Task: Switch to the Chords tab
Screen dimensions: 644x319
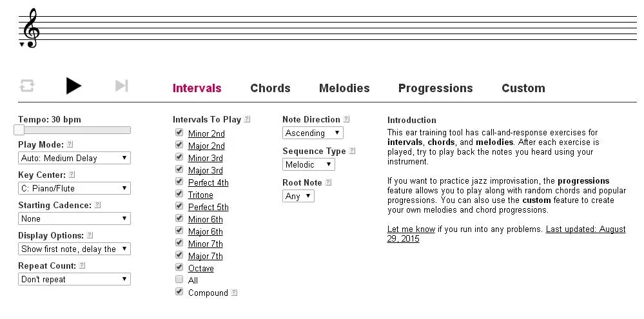Action: tap(270, 88)
